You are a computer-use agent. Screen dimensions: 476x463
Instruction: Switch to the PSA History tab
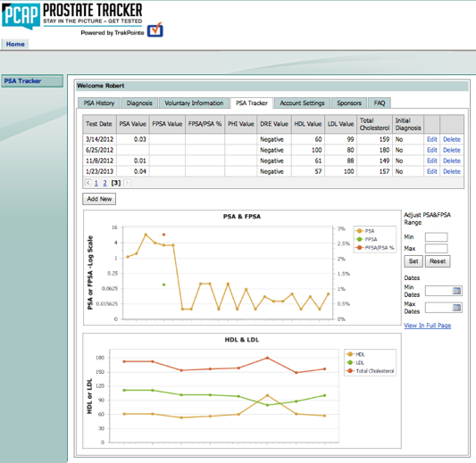99,103
